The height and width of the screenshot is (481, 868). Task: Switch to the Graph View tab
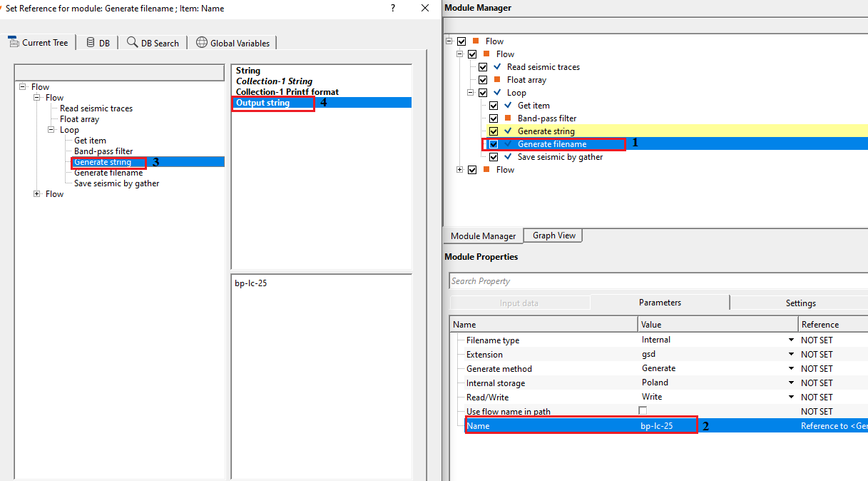[553, 236]
